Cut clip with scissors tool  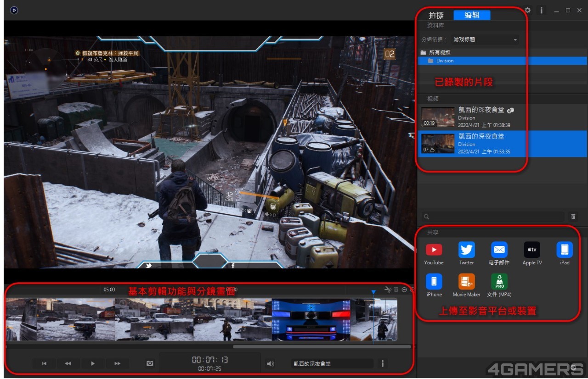coord(388,290)
